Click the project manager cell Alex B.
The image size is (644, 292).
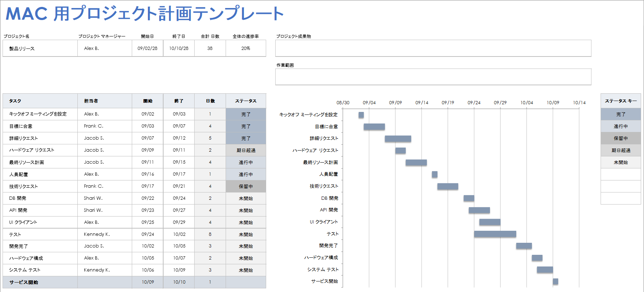tap(105, 48)
